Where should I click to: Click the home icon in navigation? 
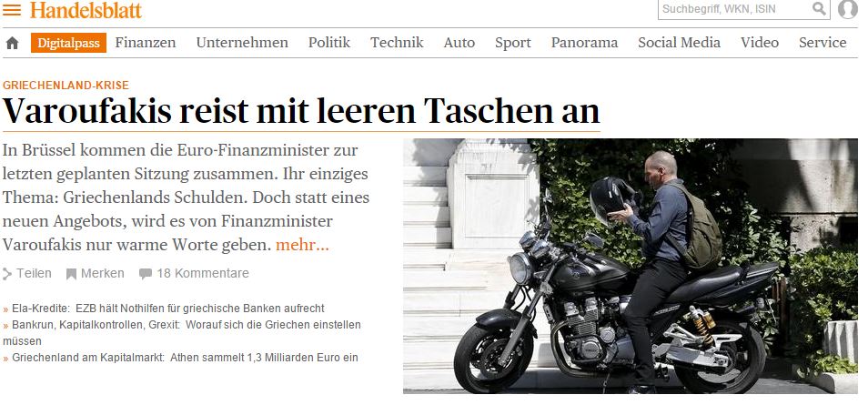(12, 43)
